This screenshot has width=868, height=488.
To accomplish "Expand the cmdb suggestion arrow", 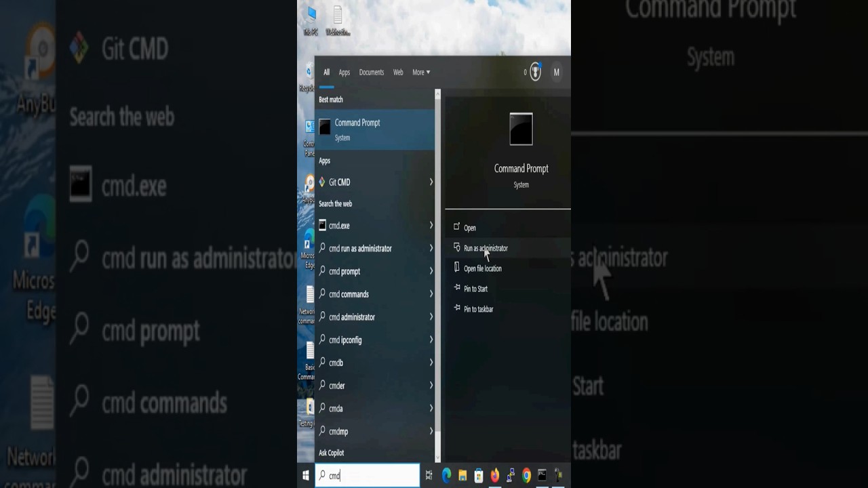I will tap(431, 363).
